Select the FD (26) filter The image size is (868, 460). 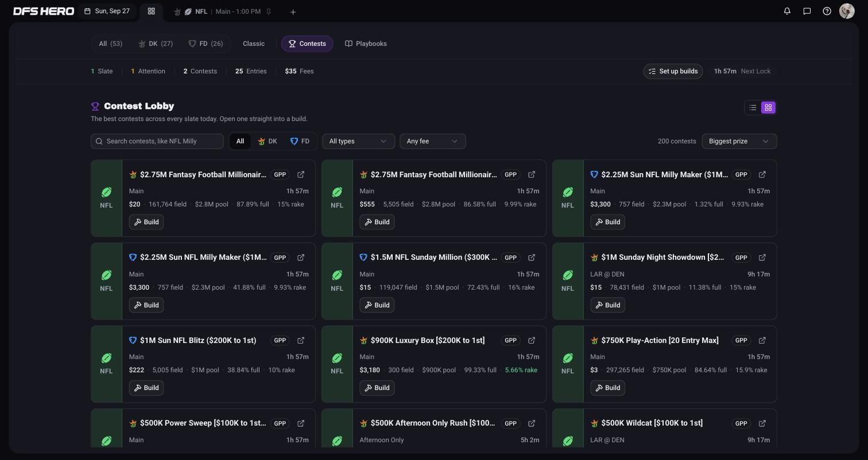(x=206, y=44)
